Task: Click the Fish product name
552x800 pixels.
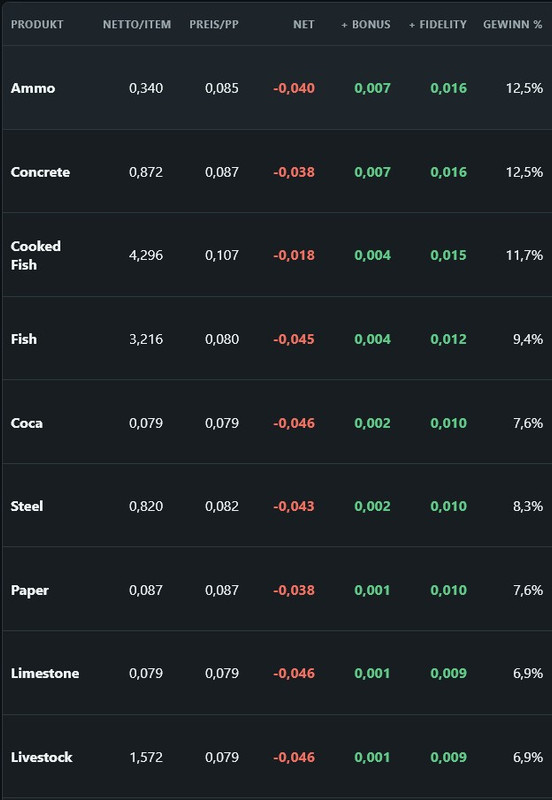Action: [23, 339]
